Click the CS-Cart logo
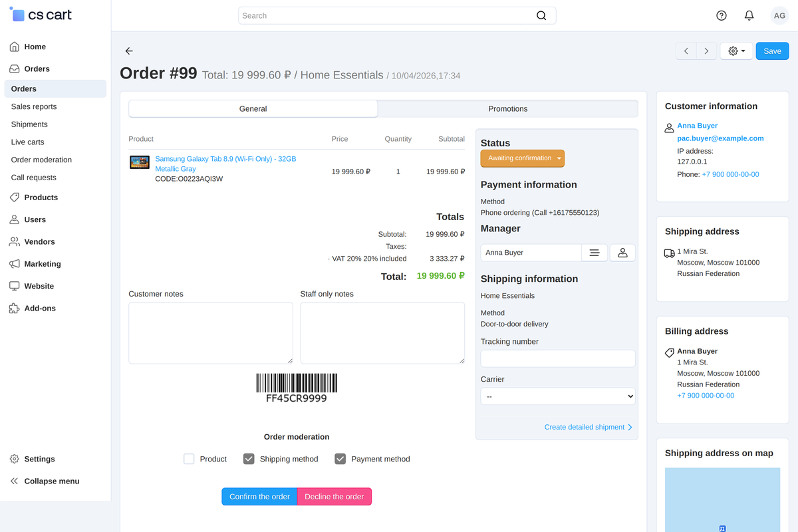 click(41, 15)
